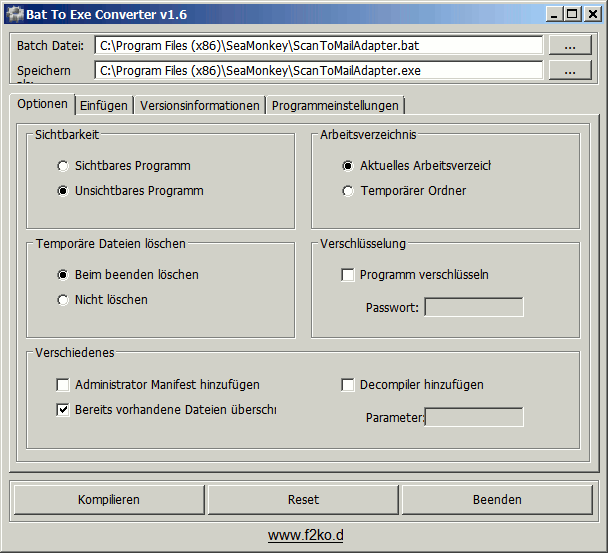Select Sichtbares Programm radio option

(x=64, y=166)
